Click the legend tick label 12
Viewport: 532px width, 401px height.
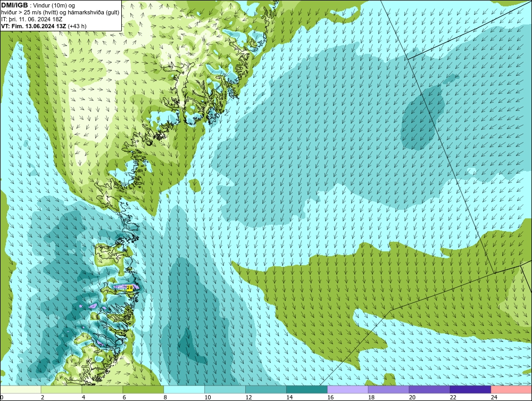point(248,397)
